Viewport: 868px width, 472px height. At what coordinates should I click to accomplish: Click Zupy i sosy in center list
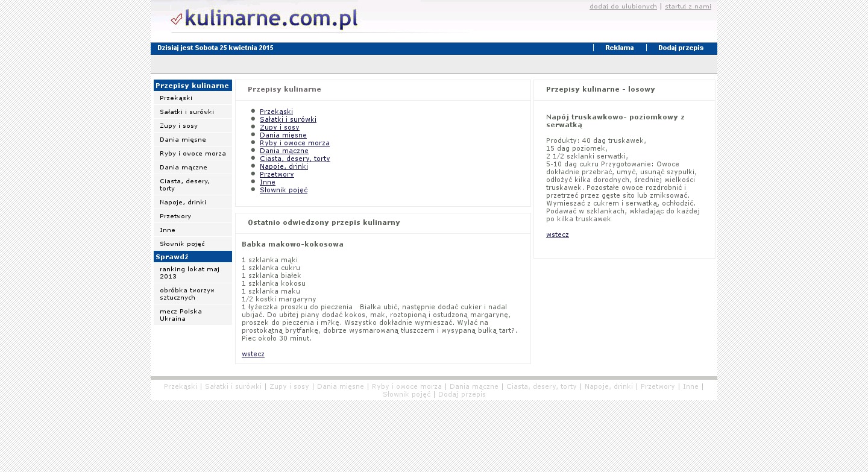[x=279, y=127]
